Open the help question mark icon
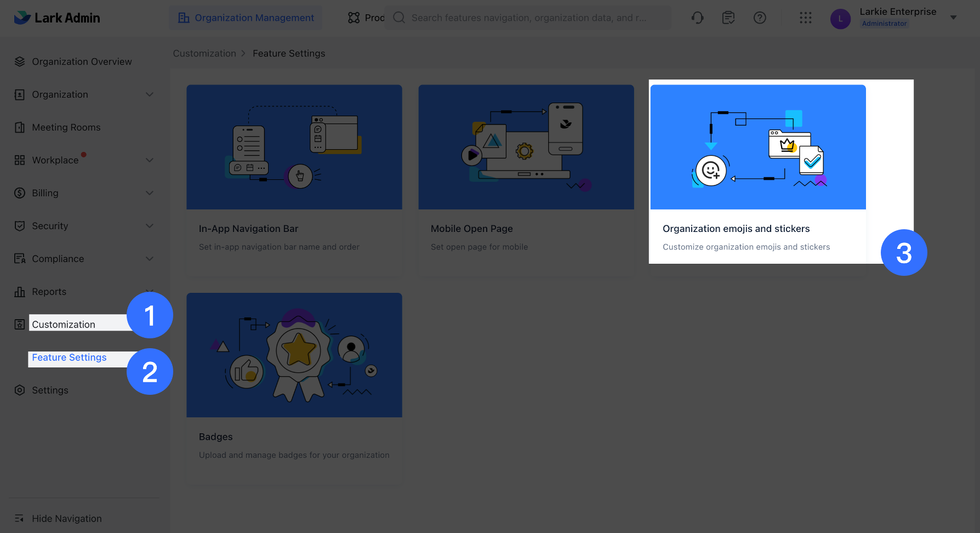980x533 pixels. click(x=760, y=18)
